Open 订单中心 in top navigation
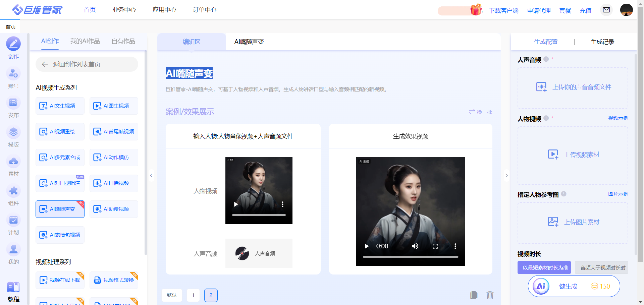The width and height of the screenshot is (644, 305). [x=205, y=10]
